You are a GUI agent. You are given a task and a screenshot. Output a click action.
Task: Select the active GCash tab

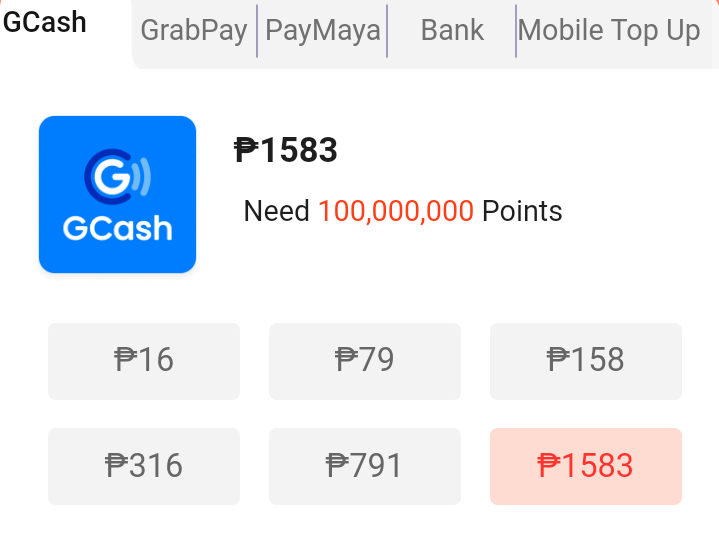pyautogui.click(x=45, y=22)
